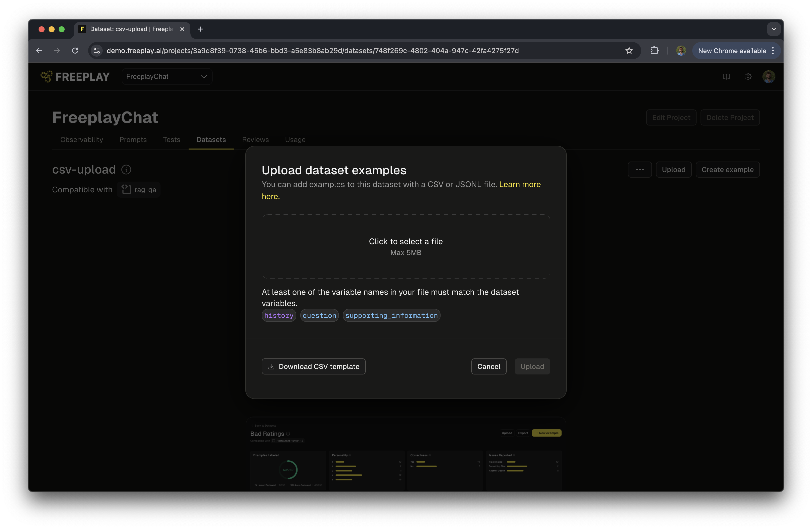The image size is (812, 529).
Task: View the site information icon in the address bar
Action: pos(97,51)
